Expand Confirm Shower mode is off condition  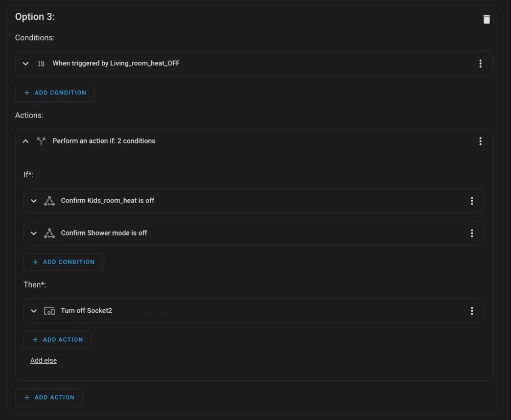(x=34, y=233)
